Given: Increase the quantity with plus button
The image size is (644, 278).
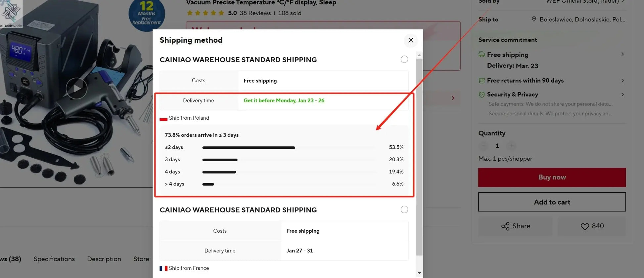Looking at the screenshot, I should 511,146.
